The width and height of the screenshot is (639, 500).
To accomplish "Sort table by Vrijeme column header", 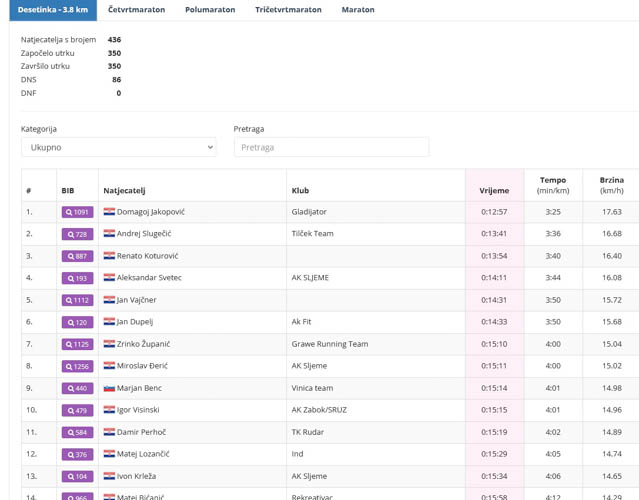I will tap(494, 190).
